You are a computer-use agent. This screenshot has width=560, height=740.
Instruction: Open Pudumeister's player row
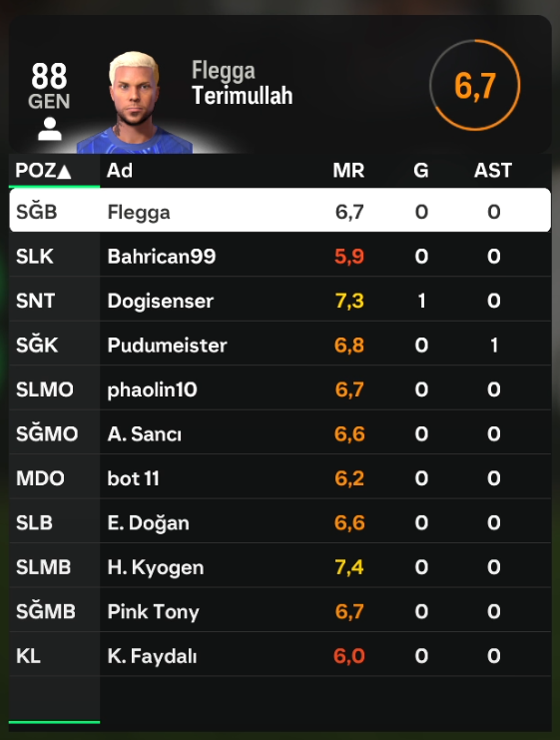(x=280, y=345)
